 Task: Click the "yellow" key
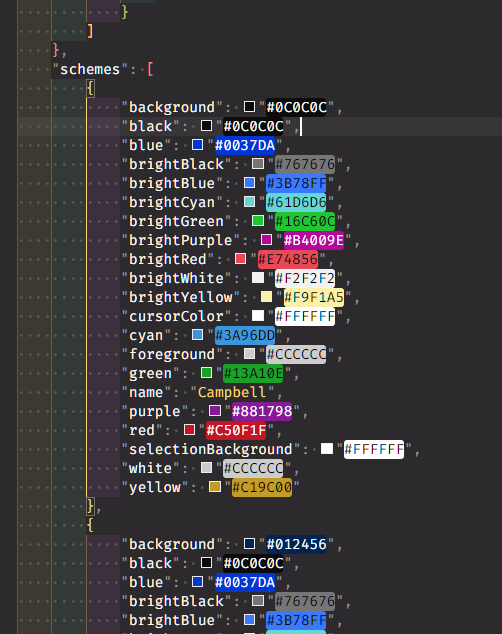click(155, 487)
